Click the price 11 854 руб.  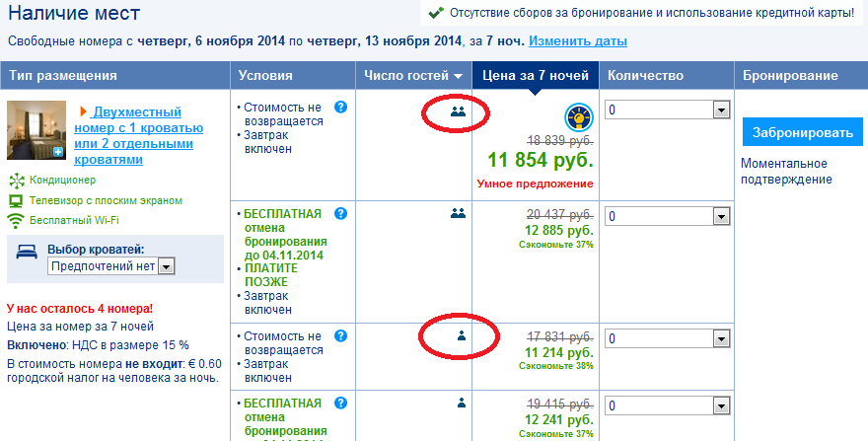[x=541, y=161]
